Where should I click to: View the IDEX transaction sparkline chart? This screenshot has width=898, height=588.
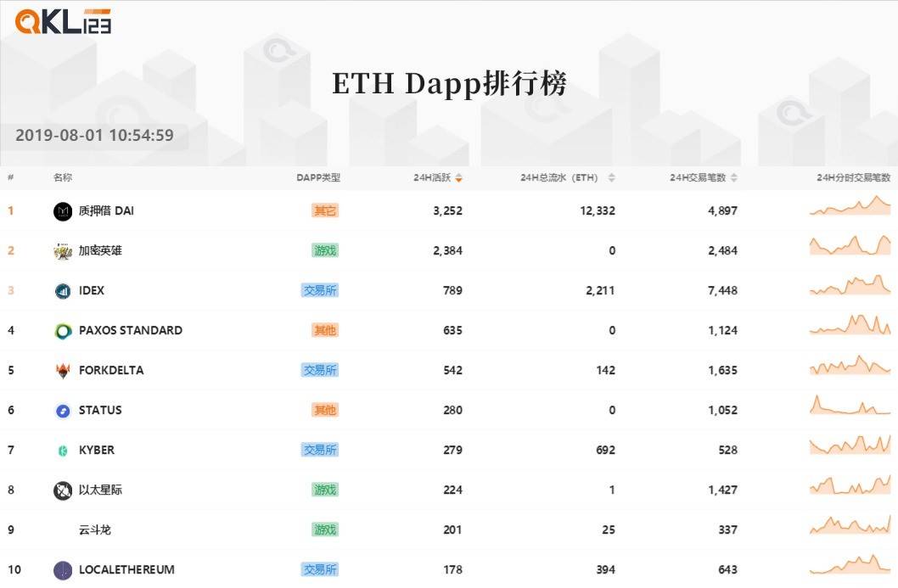(850, 284)
